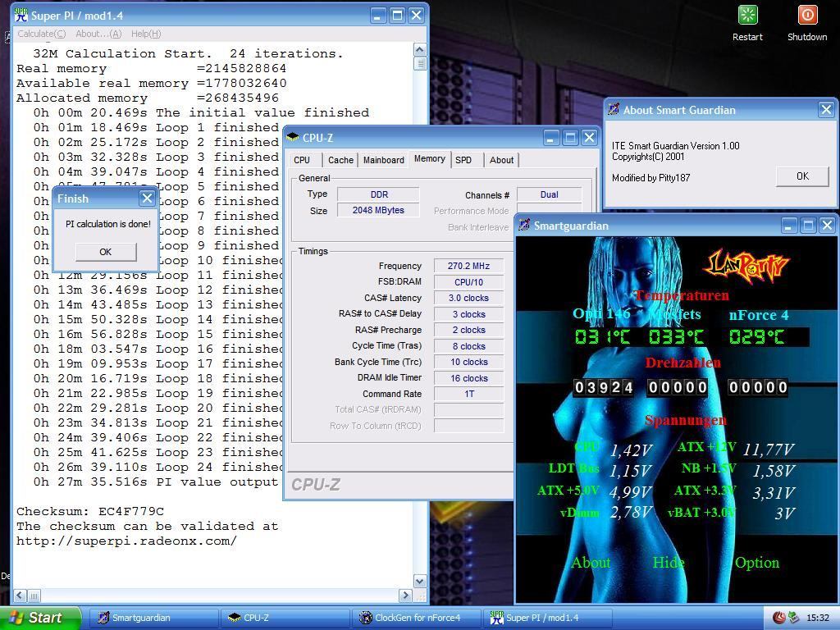Click About link in Smartguardian
This screenshot has width=840, height=630.
coord(591,563)
